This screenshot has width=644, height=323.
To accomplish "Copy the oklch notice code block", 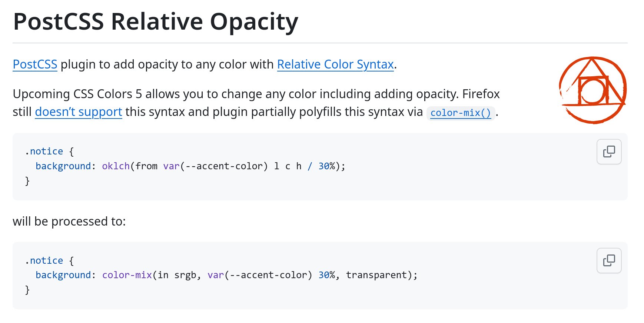I will pyautogui.click(x=609, y=151).
